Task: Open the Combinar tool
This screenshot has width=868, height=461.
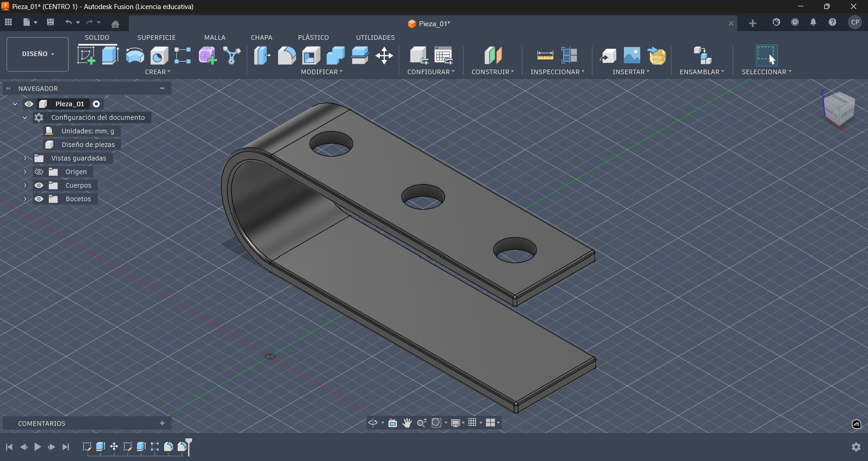Action: pos(335,55)
